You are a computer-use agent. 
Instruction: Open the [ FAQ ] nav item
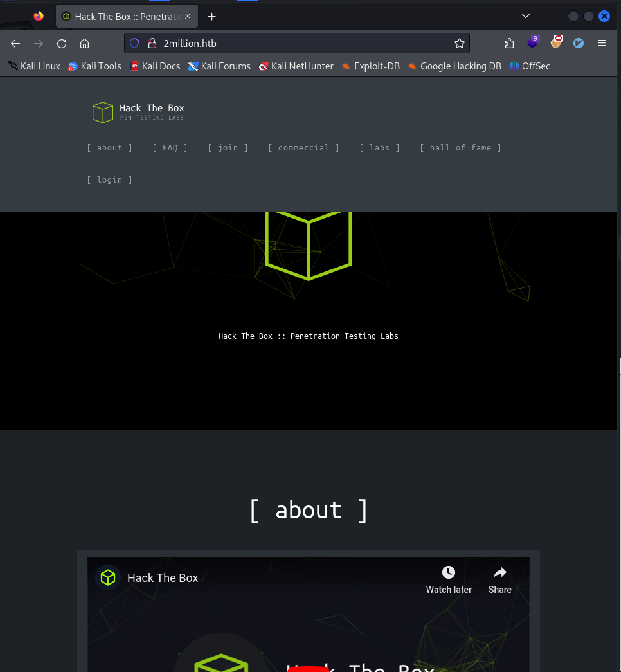[170, 148]
